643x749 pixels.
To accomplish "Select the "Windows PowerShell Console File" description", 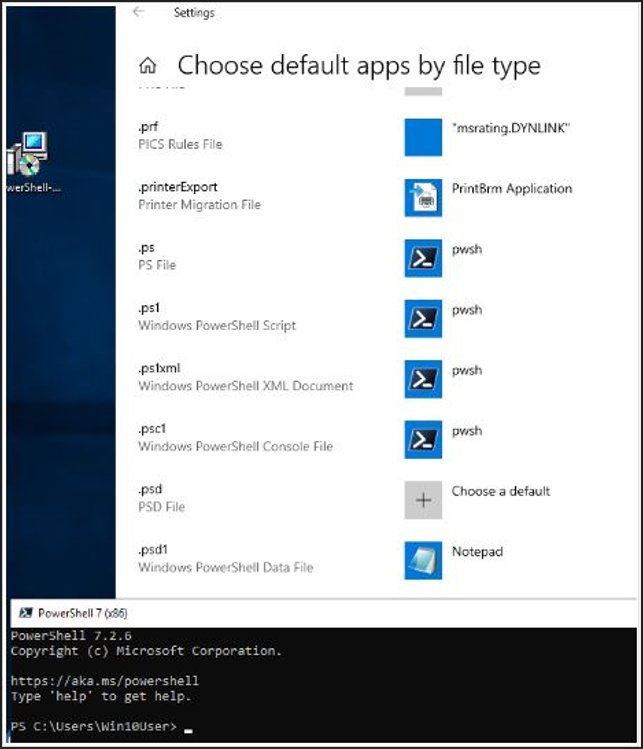I will [x=236, y=447].
